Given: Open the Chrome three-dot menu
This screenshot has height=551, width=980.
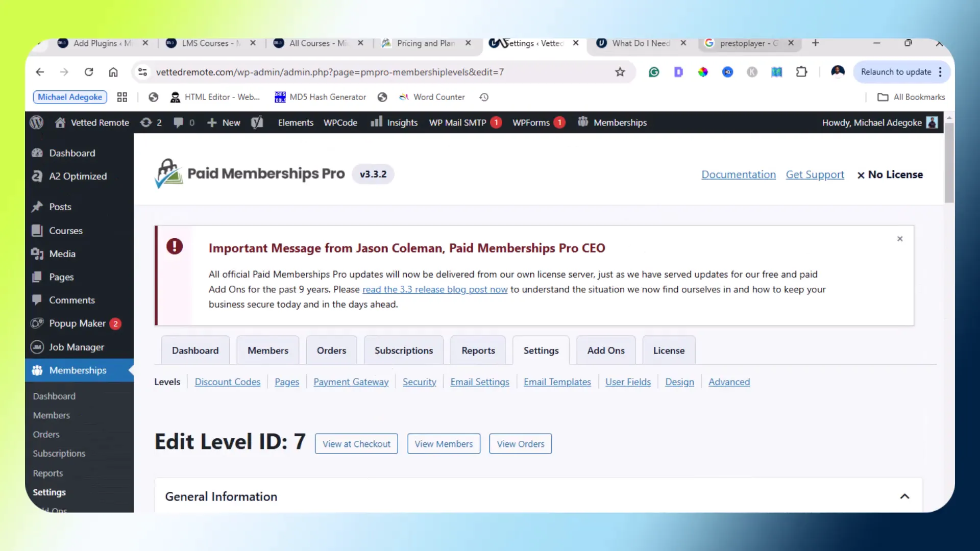Looking at the screenshot, I should (940, 72).
